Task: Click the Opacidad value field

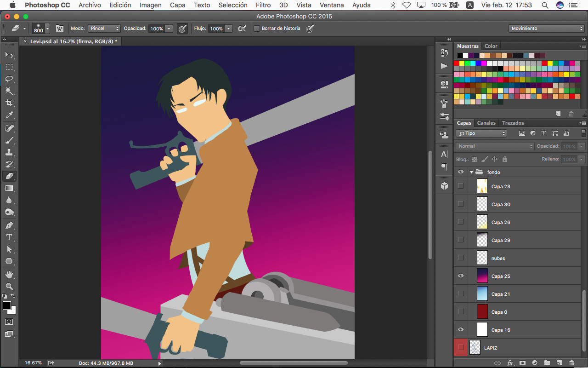Action: pyautogui.click(x=157, y=29)
